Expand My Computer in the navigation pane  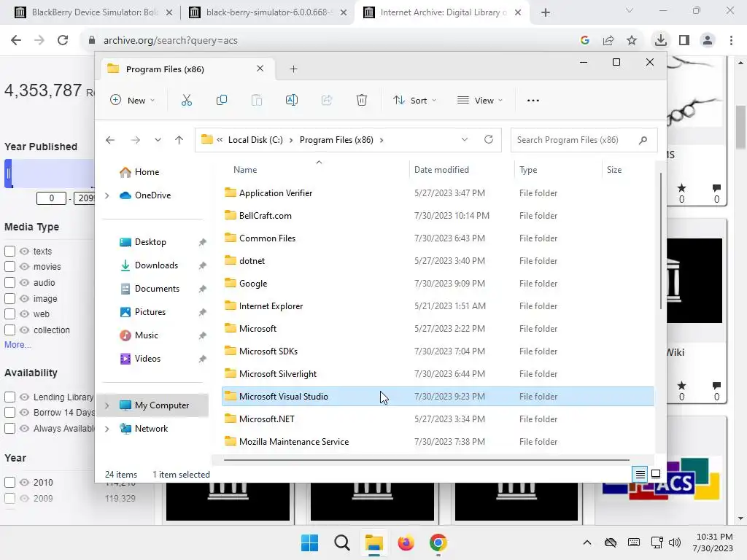[x=107, y=405]
